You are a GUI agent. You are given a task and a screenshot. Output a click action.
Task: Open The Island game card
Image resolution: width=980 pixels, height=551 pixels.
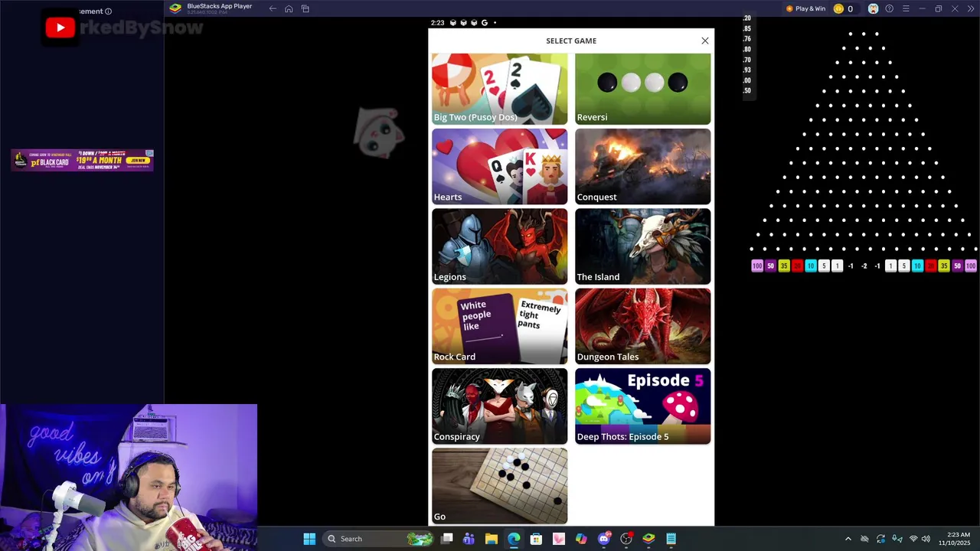click(x=643, y=246)
